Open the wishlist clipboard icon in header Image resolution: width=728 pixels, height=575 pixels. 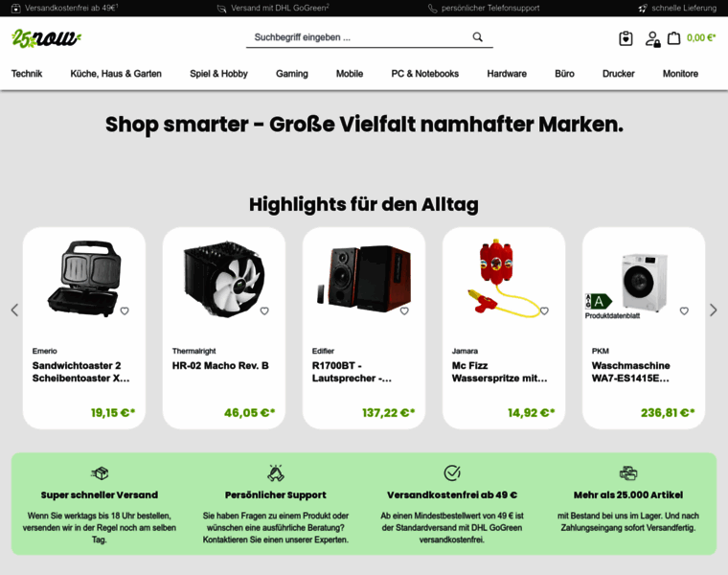626,38
